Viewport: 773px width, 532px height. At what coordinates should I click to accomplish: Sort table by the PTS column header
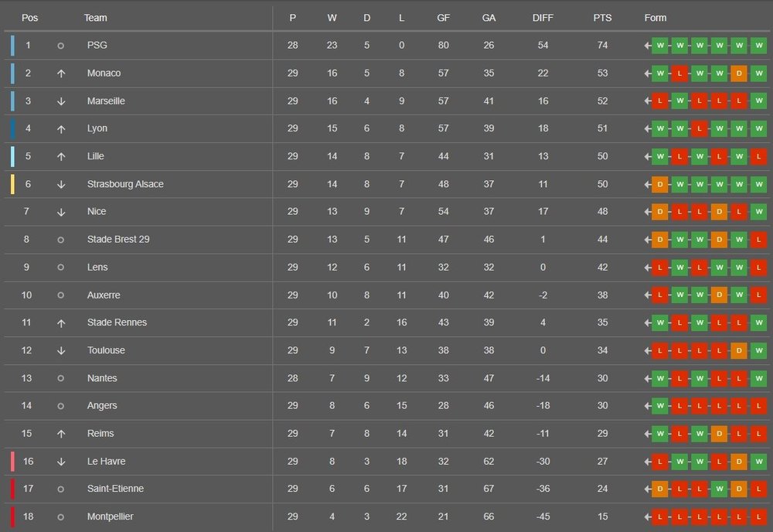click(x=602, y=18)
